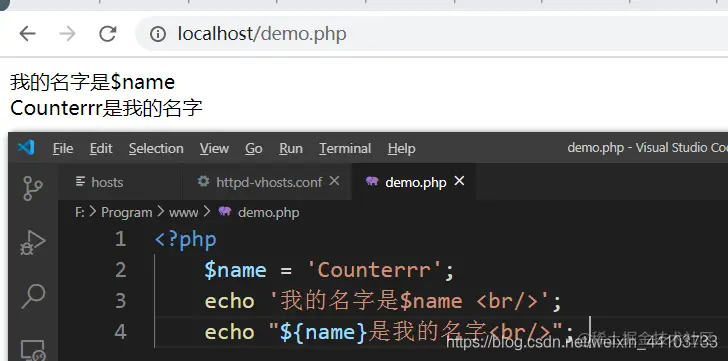The height and width of the screenshot is (361, 728).
Task: Click the PHP elephant icon on demo.php tab
Action: (x=372, y=181)
